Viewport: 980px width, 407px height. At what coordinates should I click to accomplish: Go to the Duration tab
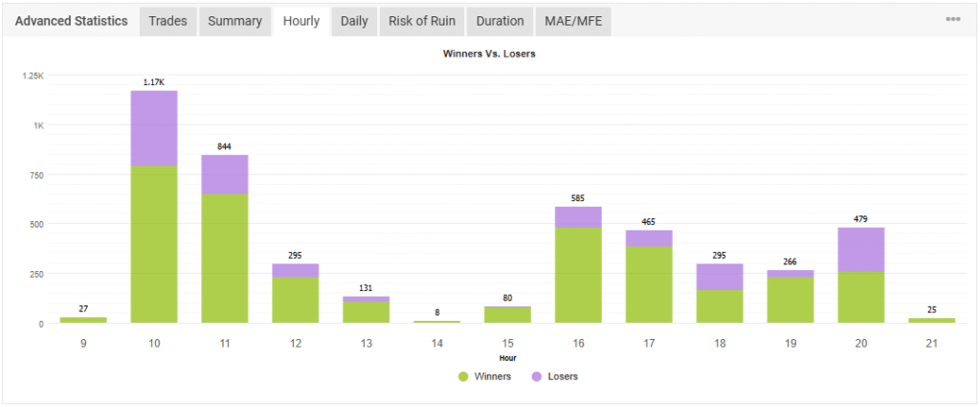click(500, 21)
